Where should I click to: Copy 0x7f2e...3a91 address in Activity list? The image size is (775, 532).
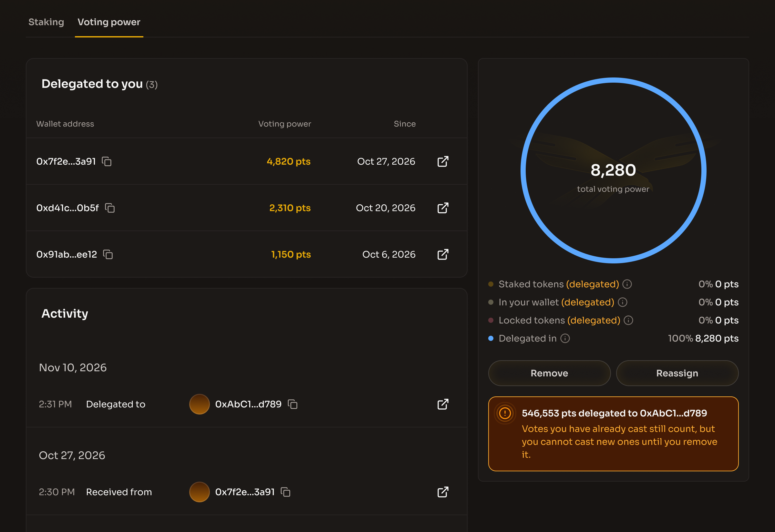(285, 492)
